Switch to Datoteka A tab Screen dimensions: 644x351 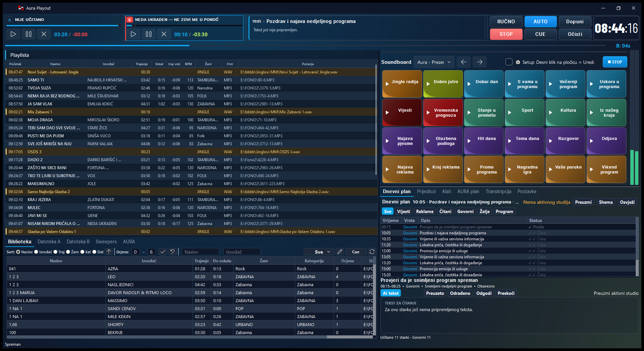(x=49, y=242)
